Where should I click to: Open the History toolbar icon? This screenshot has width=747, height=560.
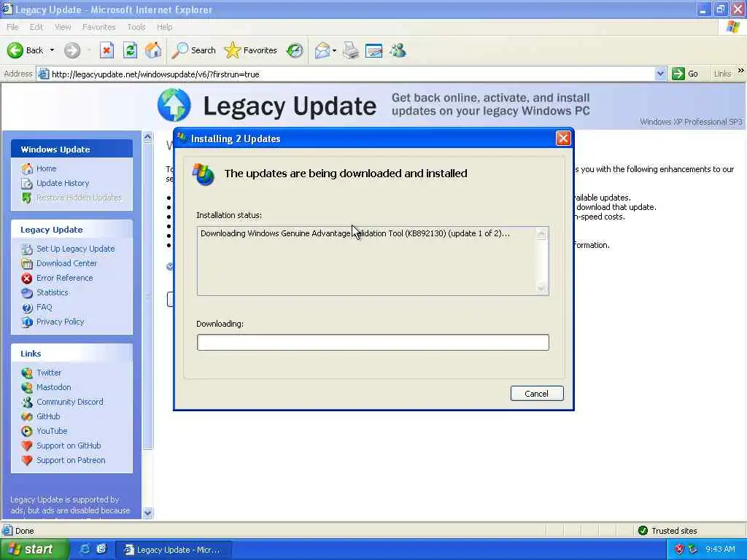[x=295, y=50]
